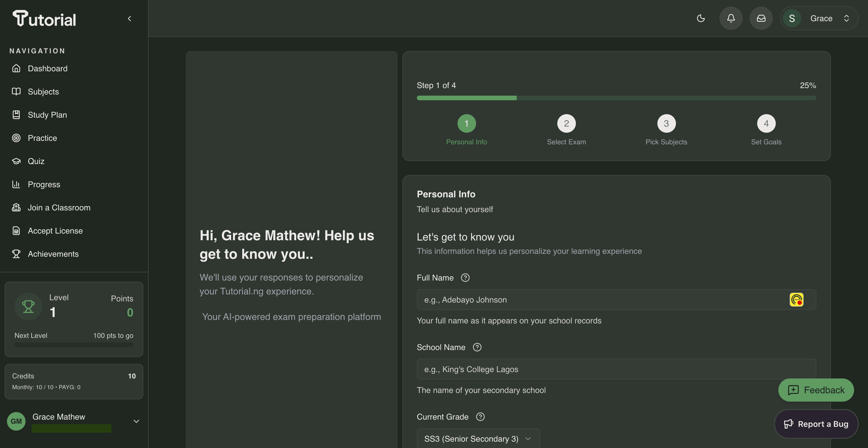Viewport: 868px width, 448px height.
Task: Expand Grace Mathew profile menu
Action: click(136, 421)
